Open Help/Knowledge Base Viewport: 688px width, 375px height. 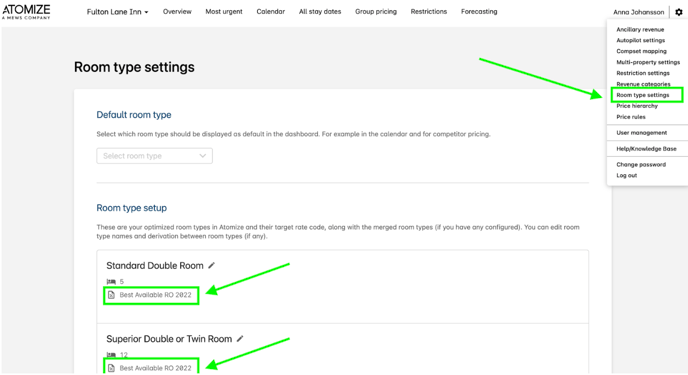pos(646,149)
